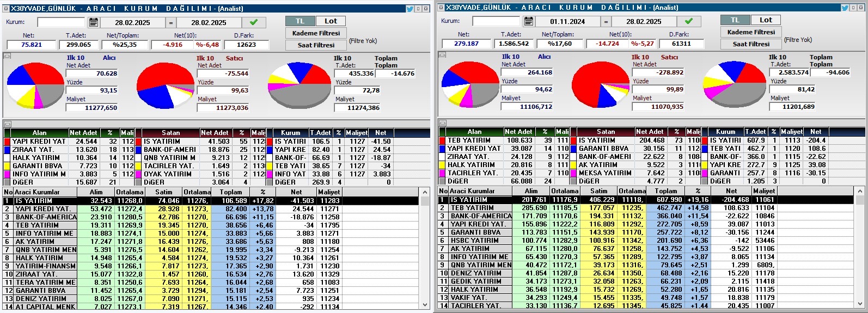Click magenta swatch beside MEKSA YATIRIM in right window

[x=574, y=173]
